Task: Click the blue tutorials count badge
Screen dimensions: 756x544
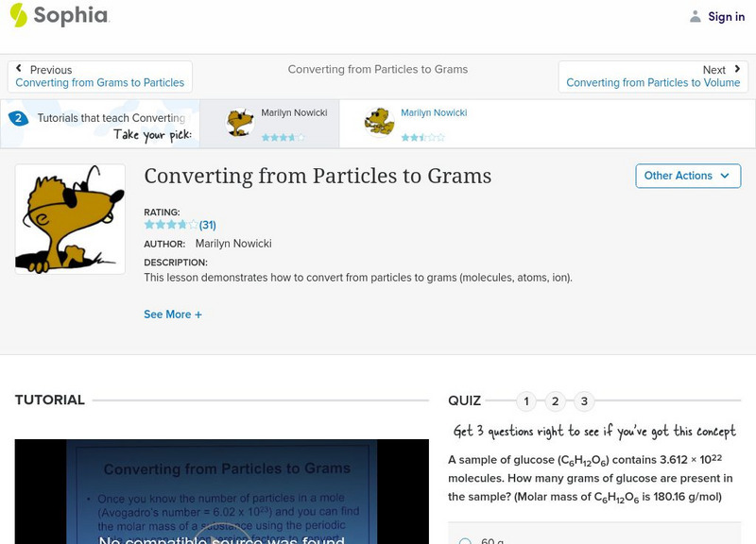Action: (x=18, y=118)
